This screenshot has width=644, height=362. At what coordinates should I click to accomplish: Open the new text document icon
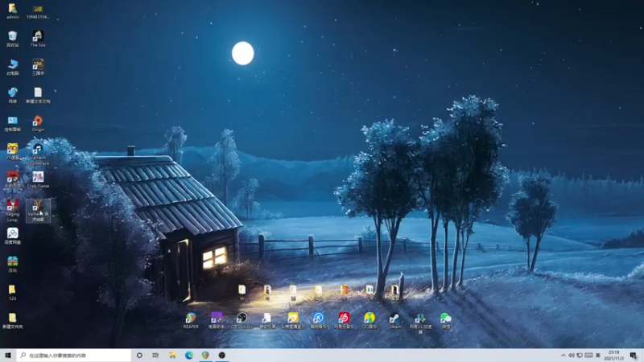coord(38,95)
